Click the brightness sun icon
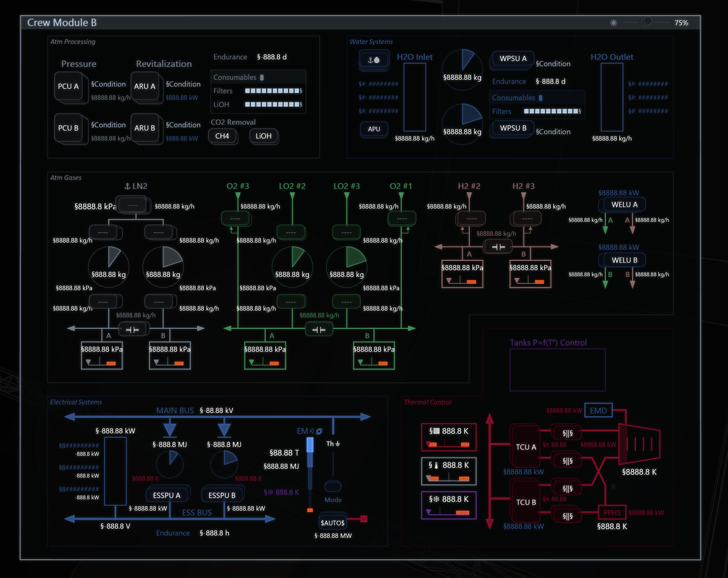This screenshot has height=578, width=728. tap(613, 23)
